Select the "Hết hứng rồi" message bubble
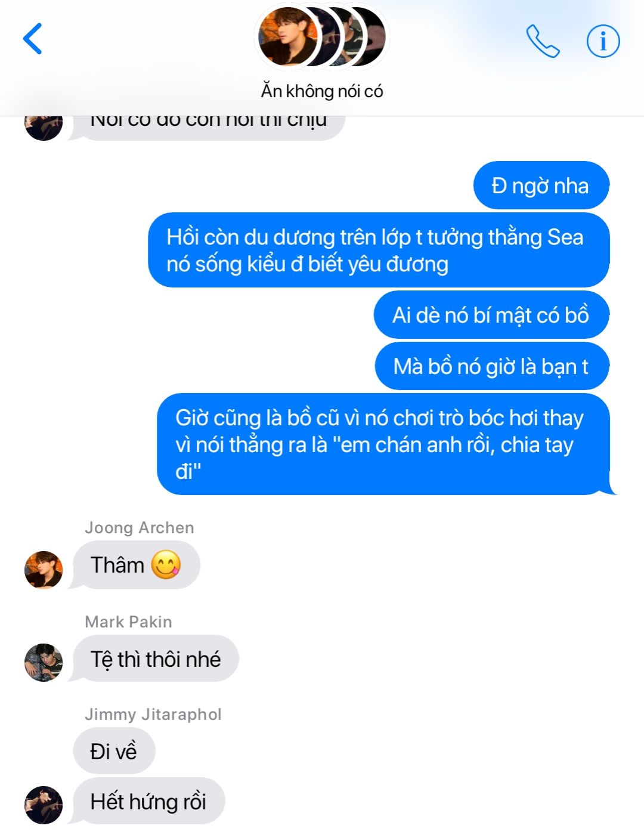Screen dimensions: 644x838 point(148,801)
